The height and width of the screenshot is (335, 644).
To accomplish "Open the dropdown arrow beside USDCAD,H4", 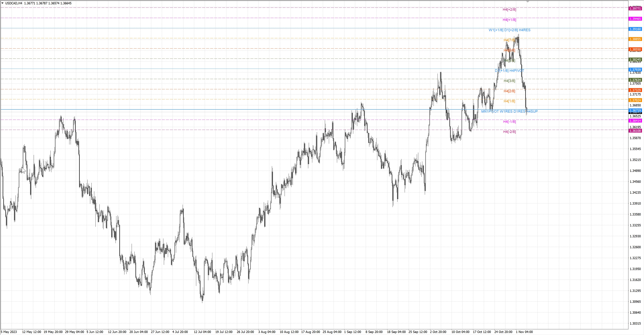I will pyautogui.click(x=3, y=3).
